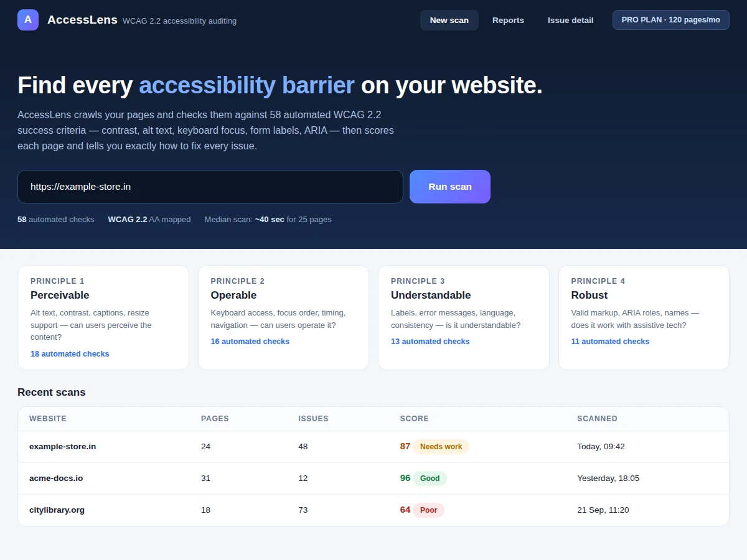Click the 11 automated checks link
This screenshot has width=747, height=560.
(x=610, y=341)
